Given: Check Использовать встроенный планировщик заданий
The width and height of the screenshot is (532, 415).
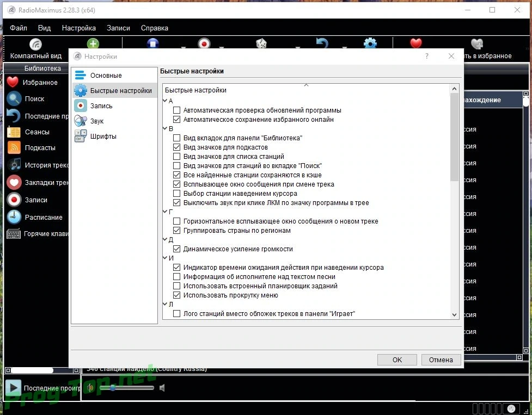Looking at the screenshot, I should click(x=176, y=286).
